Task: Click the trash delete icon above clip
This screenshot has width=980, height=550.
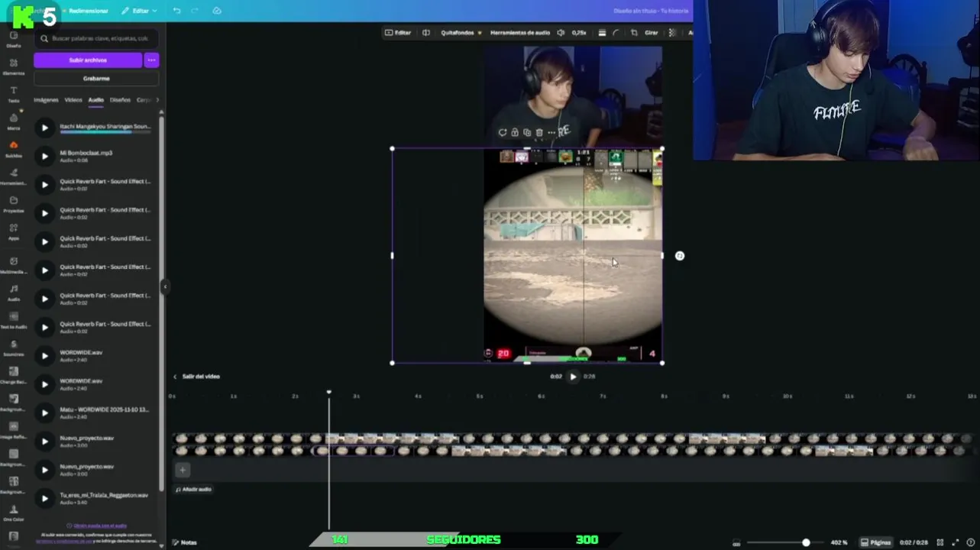Action: point(539,132)
